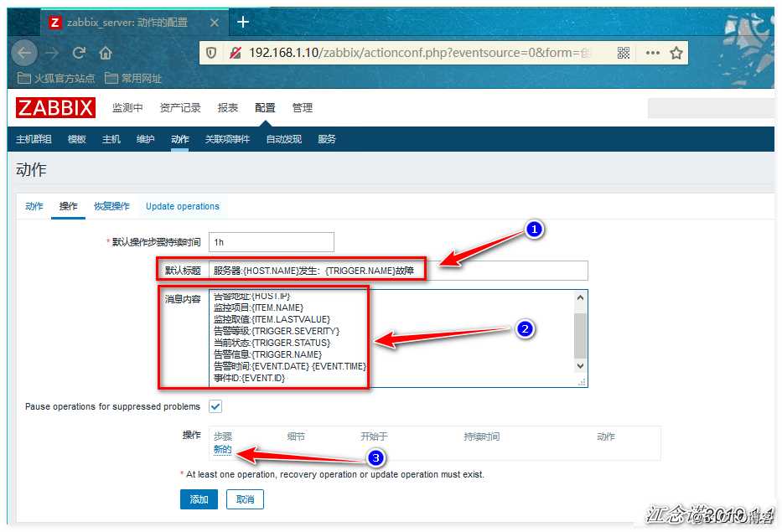Go to 模板 submenu
Viewport: 782px width, 532px height.
click(x=77, y=139)
